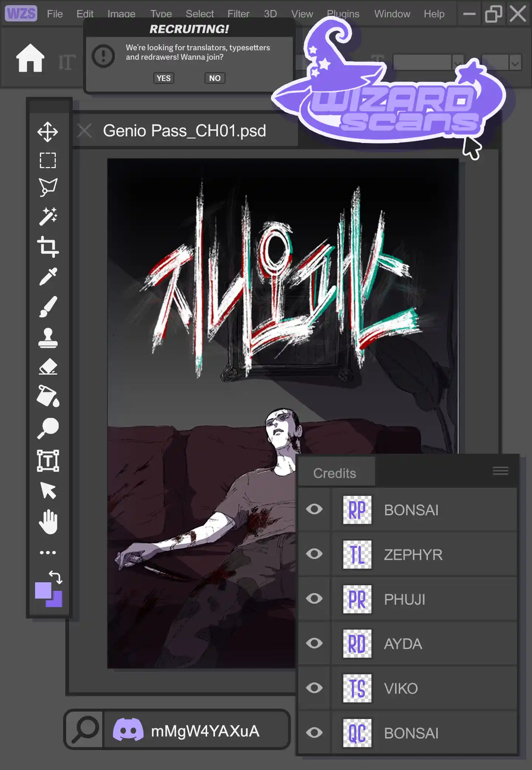Open the Select menu

click(x=200, y=14)
